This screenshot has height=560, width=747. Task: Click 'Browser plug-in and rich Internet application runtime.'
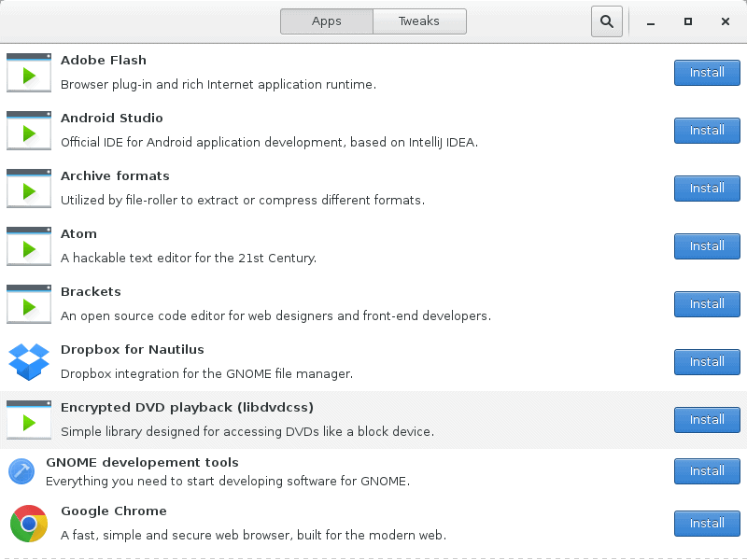[x=218, y=85]
